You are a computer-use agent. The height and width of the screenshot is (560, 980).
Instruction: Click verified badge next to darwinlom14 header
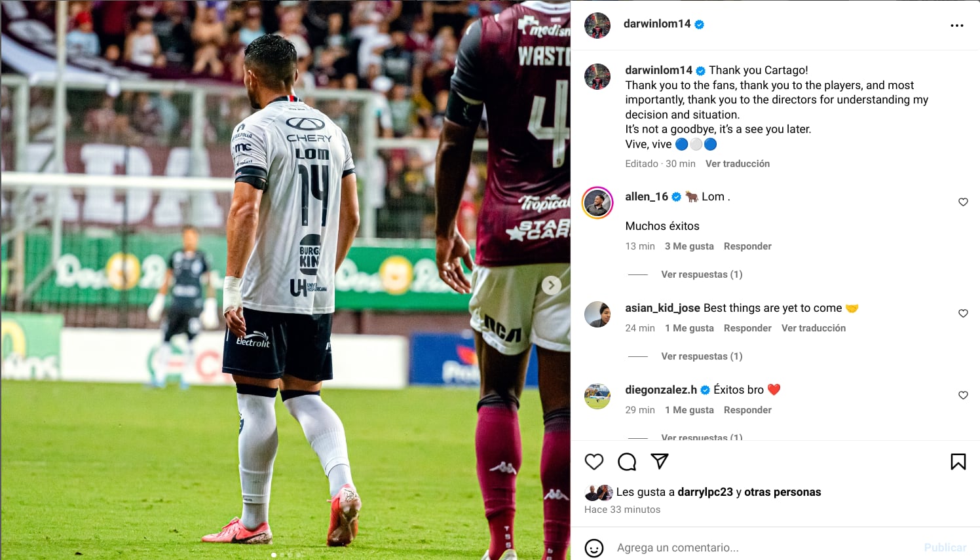700,24
